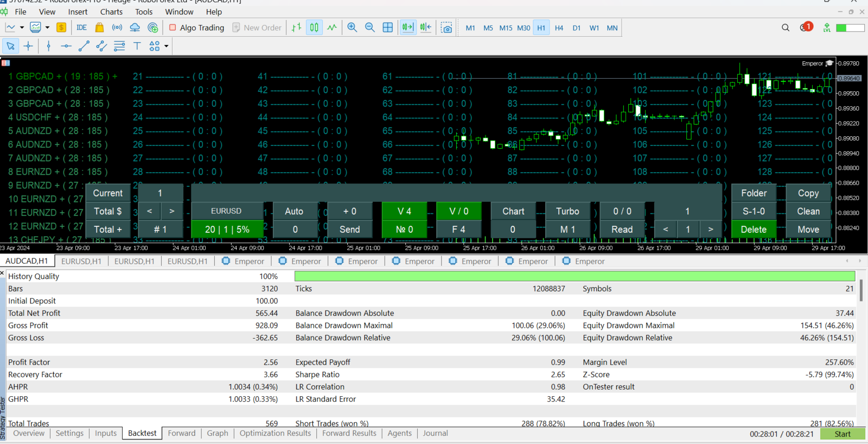The width and height of the screenshot is (868, 444).
Task: Expand the Market Watch dropdown arrow
Action: click(x=47, y=28)
